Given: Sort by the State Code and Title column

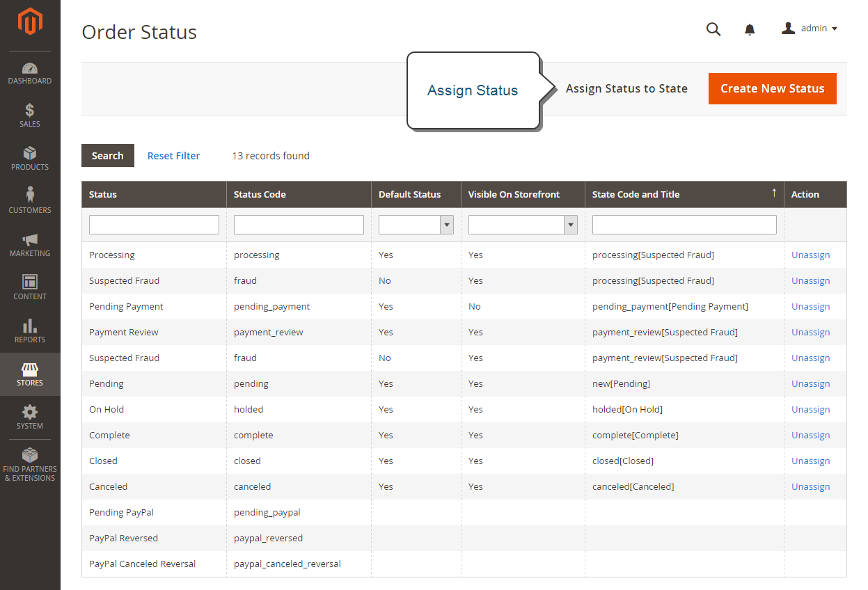Looking at the screenshot, I should click(x=636, y=194).
